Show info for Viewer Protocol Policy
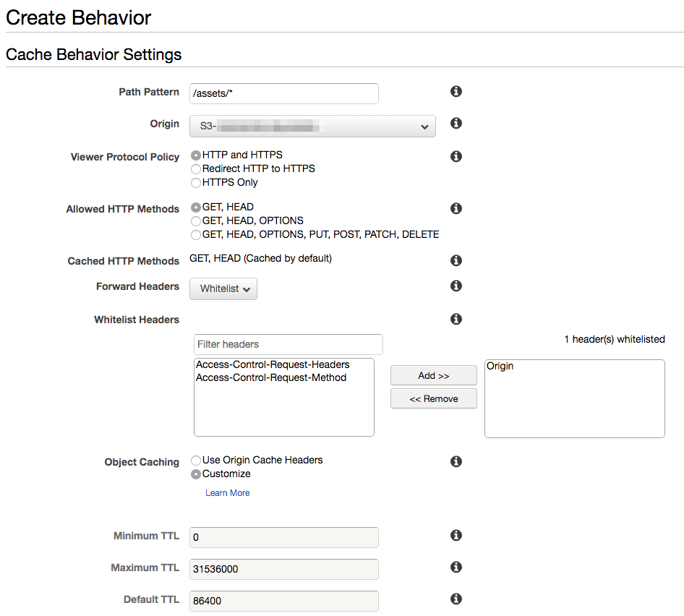This screenshot has width=684, height=616. tap(456, 156)
